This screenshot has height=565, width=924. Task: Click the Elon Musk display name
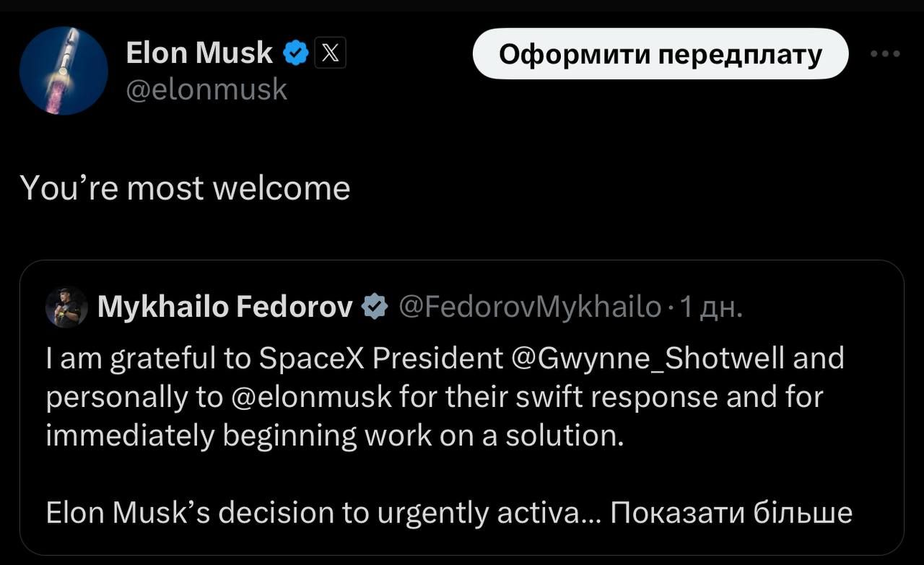(x=199, y=51)
